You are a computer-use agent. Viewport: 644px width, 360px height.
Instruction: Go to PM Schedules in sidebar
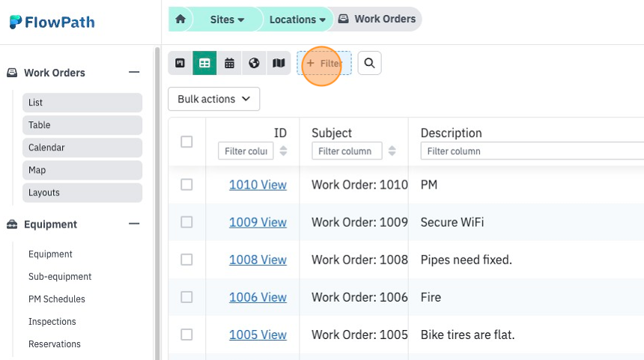click(x=57, y=299)
